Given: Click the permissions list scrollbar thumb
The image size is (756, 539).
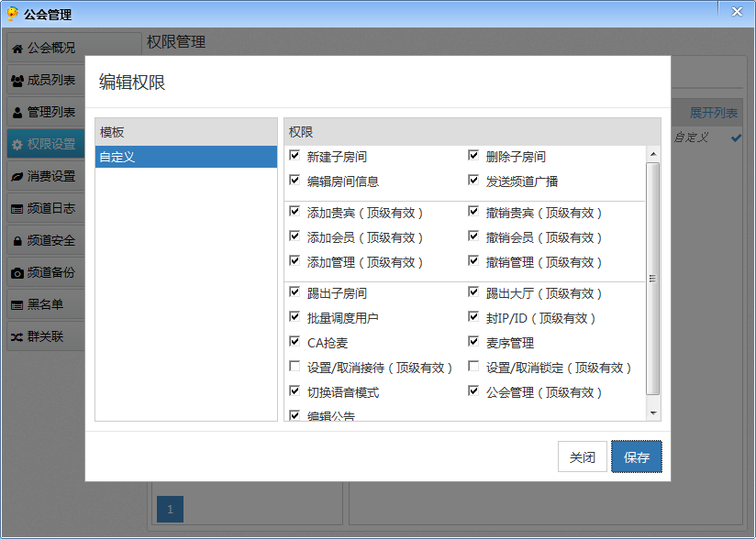Looking at the screenshot, I should 653,279.
